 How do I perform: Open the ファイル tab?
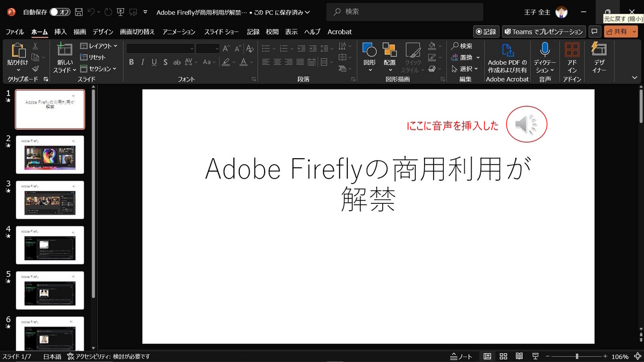tap(15, 32)
